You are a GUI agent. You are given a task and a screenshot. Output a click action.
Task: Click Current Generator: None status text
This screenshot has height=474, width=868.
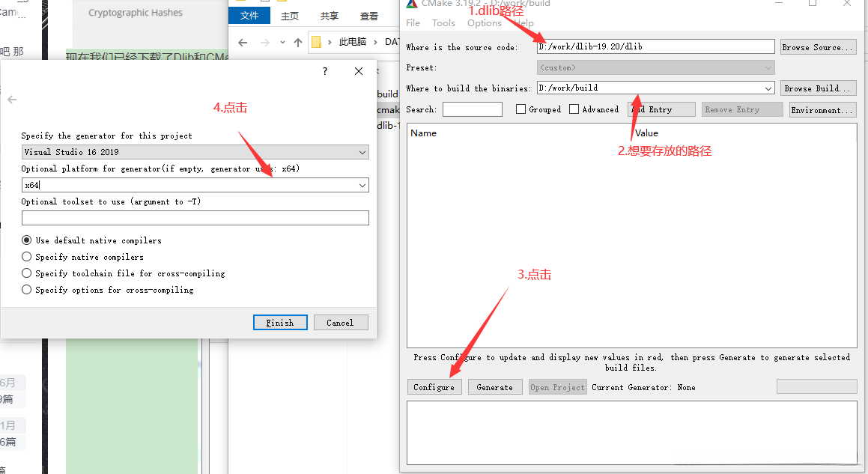643,387
